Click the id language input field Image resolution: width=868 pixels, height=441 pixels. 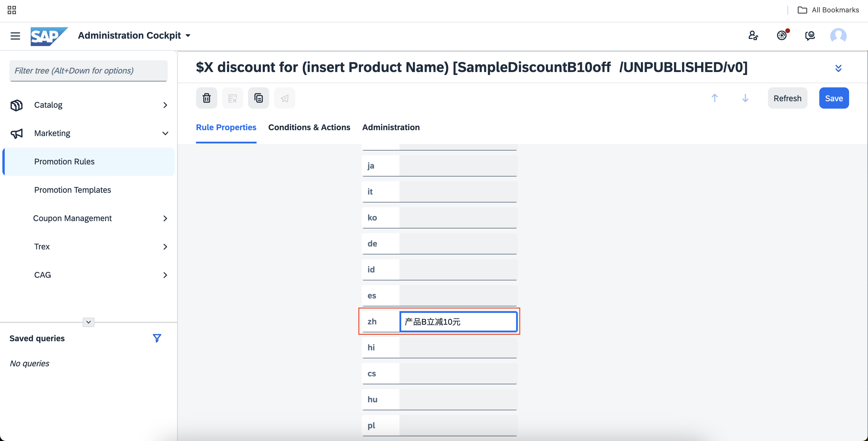point(458,269)
